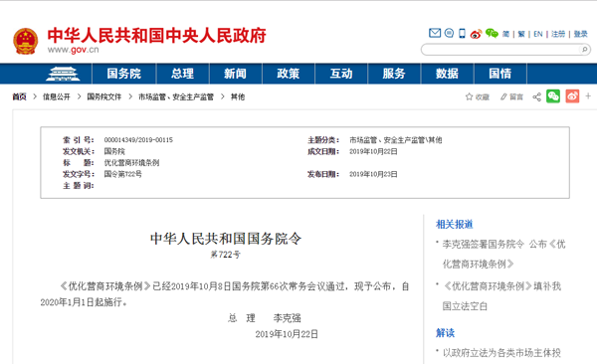Open the 新闻 menu

tap(235, 74)
